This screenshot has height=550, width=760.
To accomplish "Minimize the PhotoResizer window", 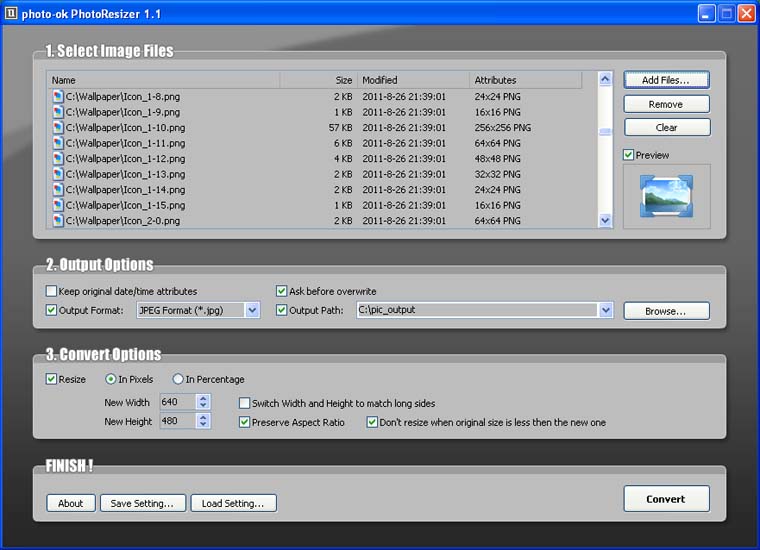I will point(706,14).
